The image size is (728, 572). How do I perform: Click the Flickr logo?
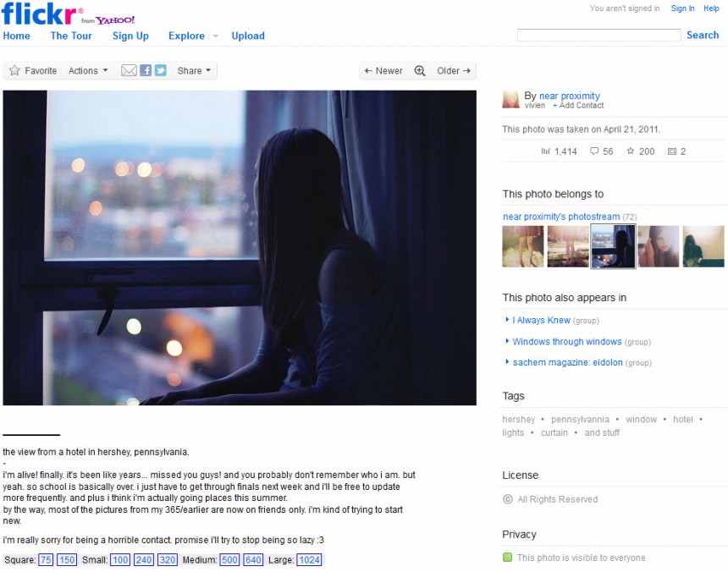[38, 14]
